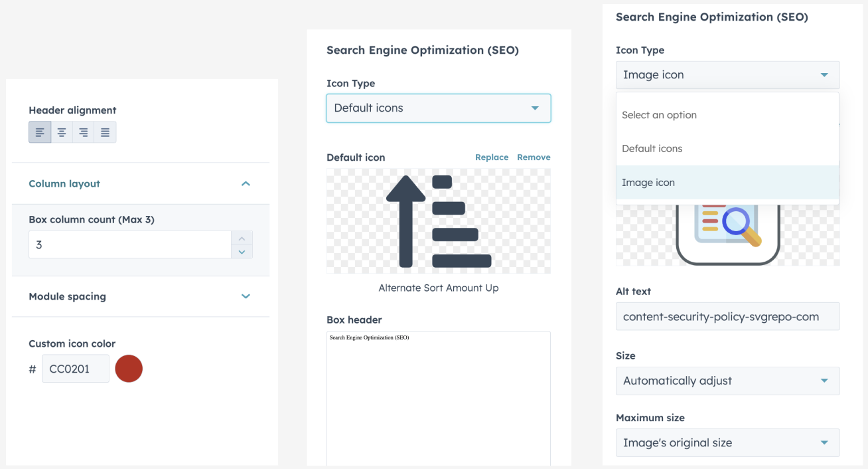
Task: Click Remove link for default icon
Action: tap(534, 157)
